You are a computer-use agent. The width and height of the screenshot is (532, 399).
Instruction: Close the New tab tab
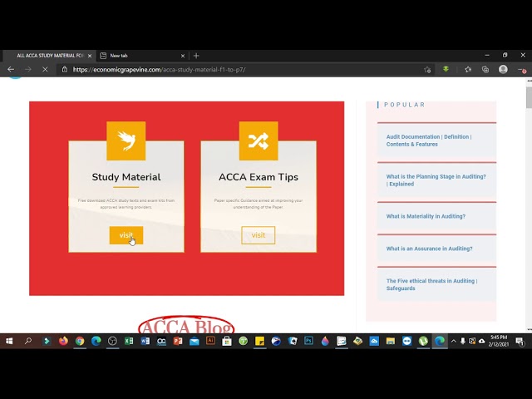183,56
